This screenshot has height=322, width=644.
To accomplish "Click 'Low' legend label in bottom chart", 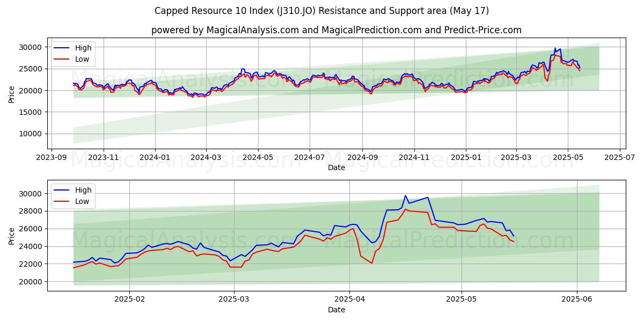I will click(82, 202).
